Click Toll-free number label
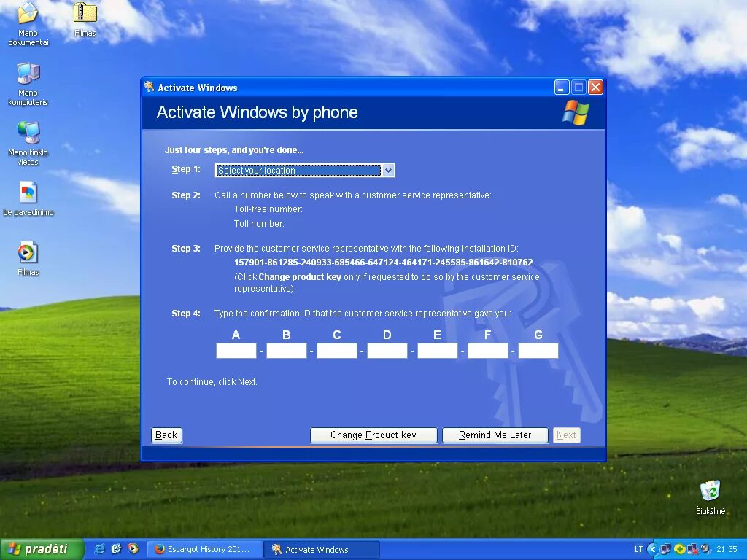The width and height of the screenshot is (747, 560). point(268,209)
